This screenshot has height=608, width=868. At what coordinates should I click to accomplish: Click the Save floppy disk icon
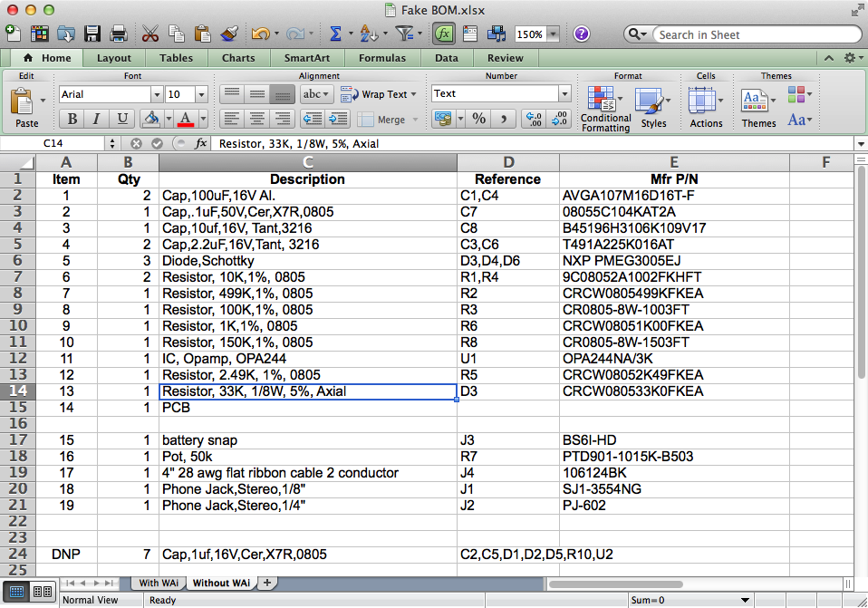pyautogui.click(x=92, y=34)
